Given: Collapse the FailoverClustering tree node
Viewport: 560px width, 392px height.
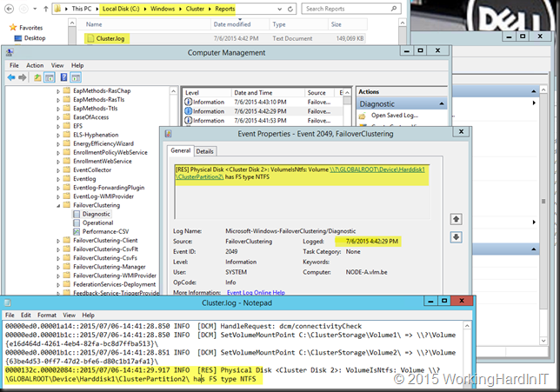Looking at the screenshot, I should pyautogui.click(x=58, y=205).
